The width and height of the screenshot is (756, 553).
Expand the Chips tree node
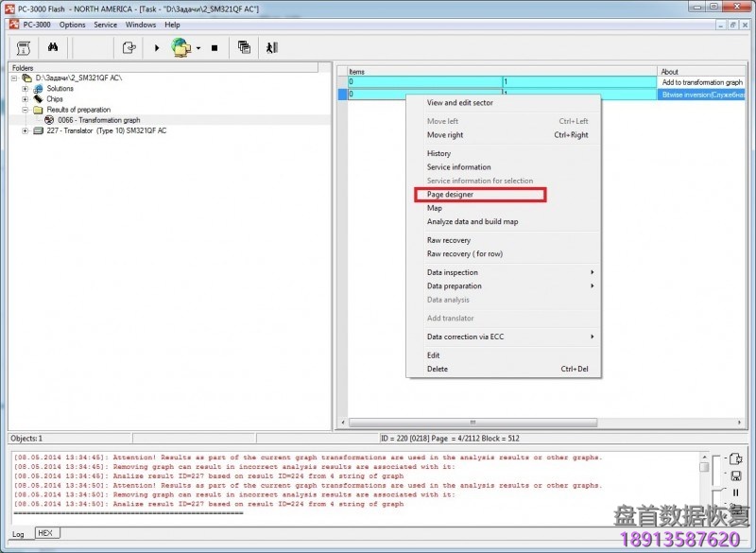point(26,98)
